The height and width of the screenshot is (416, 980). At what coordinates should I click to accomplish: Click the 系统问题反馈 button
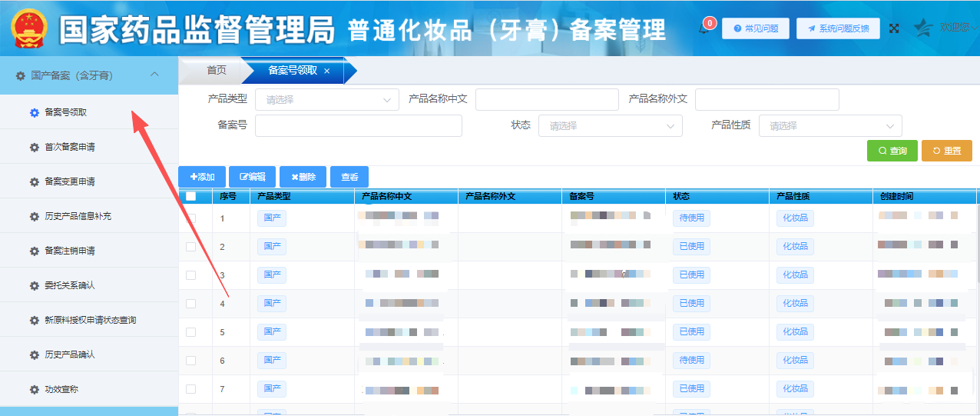point(838,28)
